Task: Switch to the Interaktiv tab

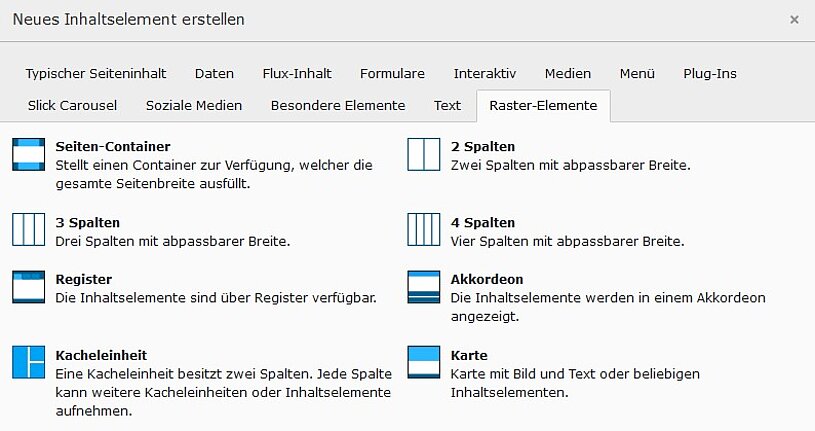Action: [485, 73]
